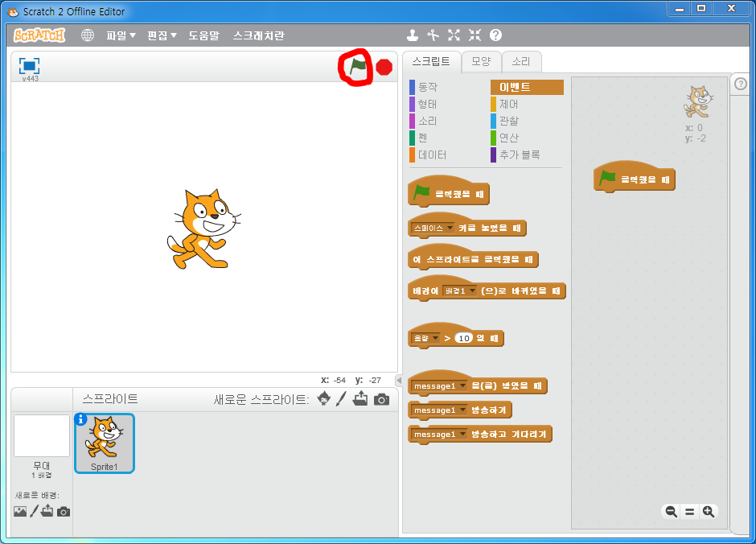Switch stage to full screen mode
756x544 pixels.
[x=29, y=66]
